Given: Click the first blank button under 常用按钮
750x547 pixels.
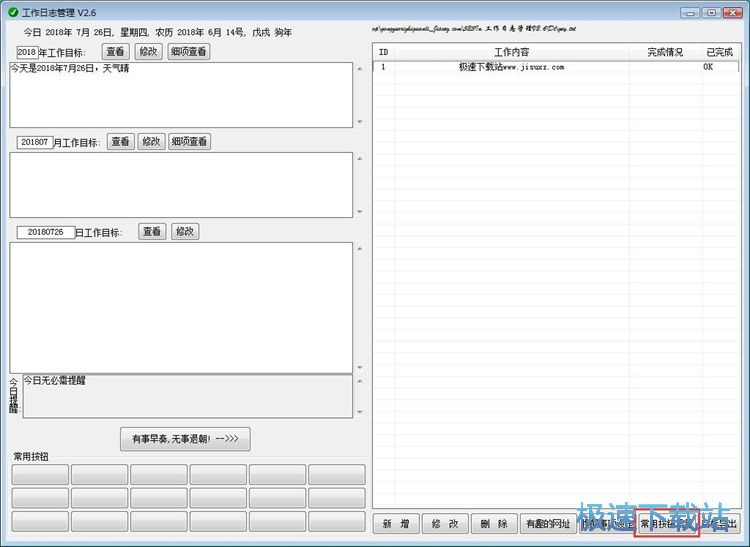Looking at the screenshot, I should coord(40,474).
